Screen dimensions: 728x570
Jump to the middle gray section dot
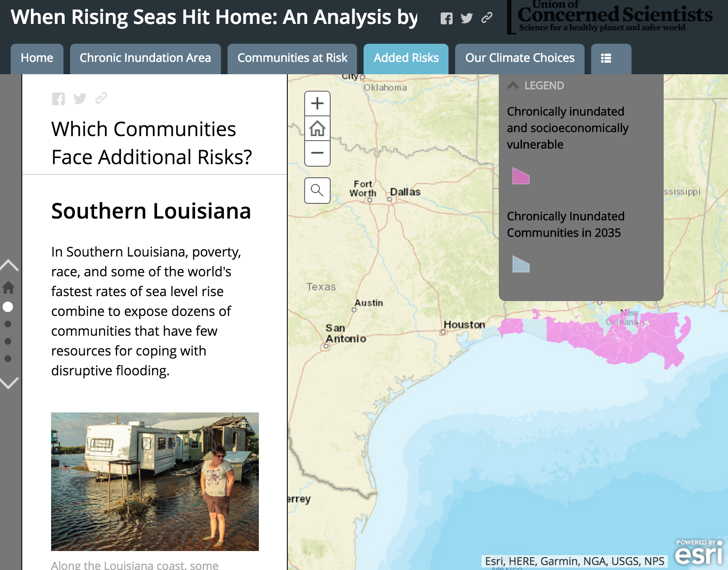tap(8, 342)
